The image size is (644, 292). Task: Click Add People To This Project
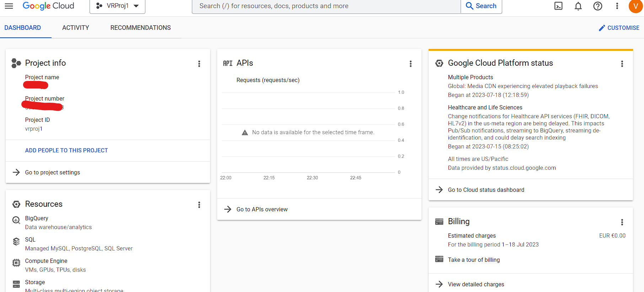point(66,151)
